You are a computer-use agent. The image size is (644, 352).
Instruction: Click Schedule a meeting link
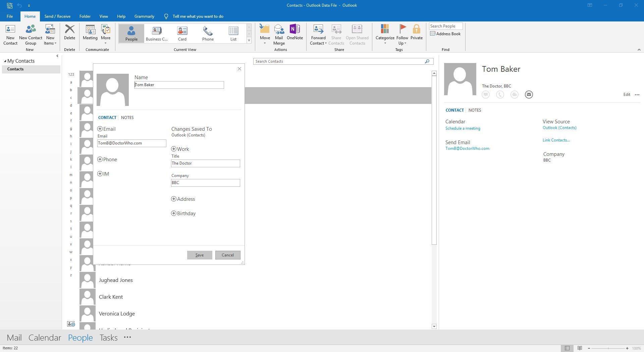point(463,128)
